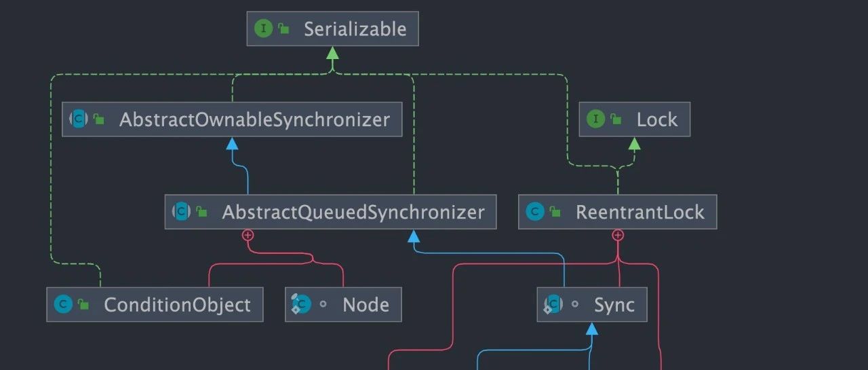Click the green lock icon beside Lock
Image resolution: width=868 pixels, height=370 pixels.
click(616, 119)
